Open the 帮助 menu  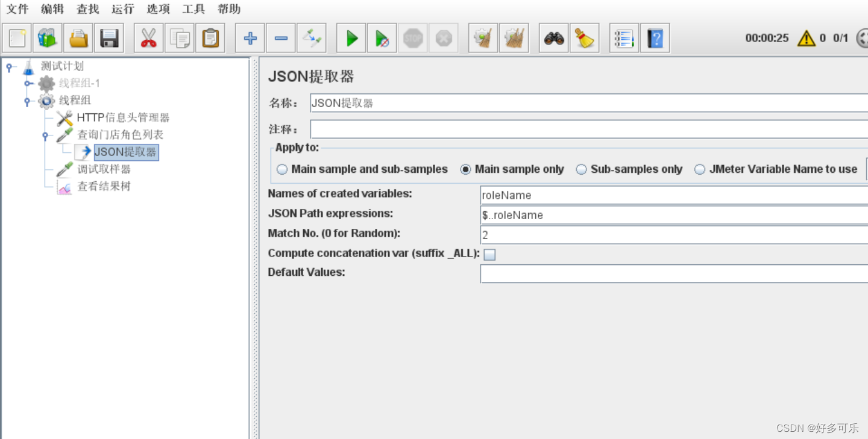(229, 9)
